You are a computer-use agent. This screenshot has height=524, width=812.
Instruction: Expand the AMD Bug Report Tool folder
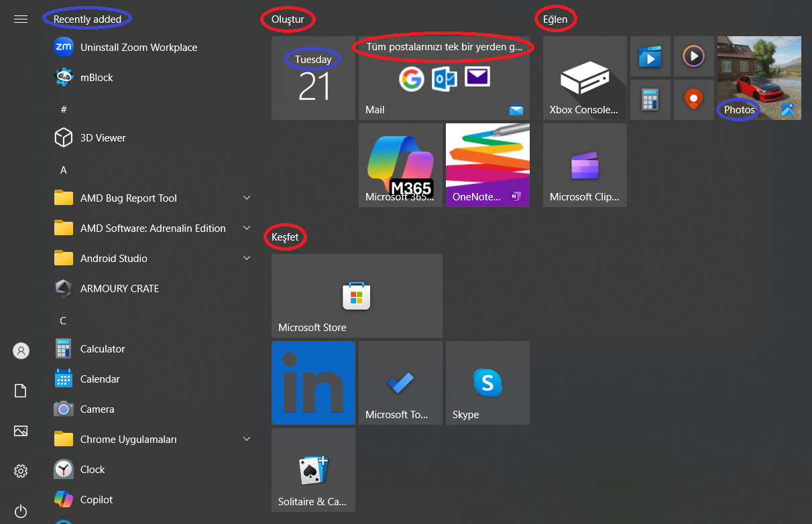[x=152, y=198]
